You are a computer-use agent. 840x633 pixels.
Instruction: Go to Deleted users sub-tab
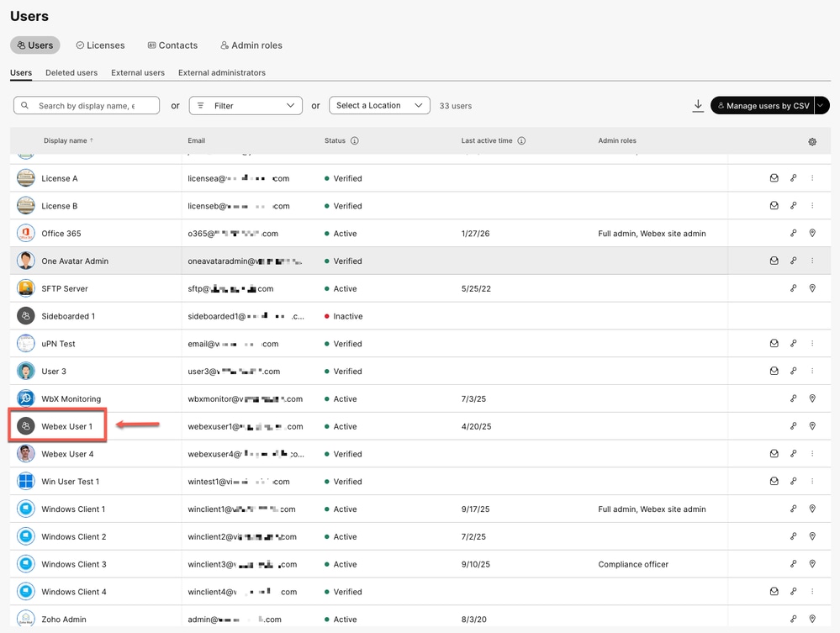(71, 73)
